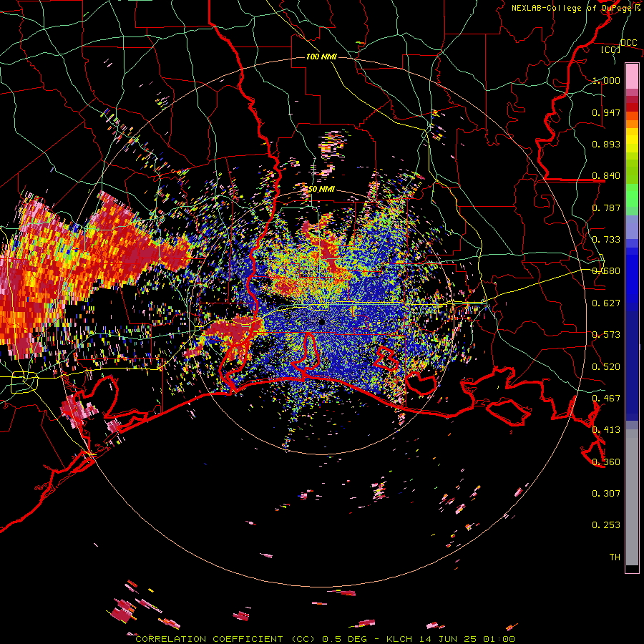Click the 0.573 legend value
The width and height of the screenshot is (644, 644).
[606, 335]
